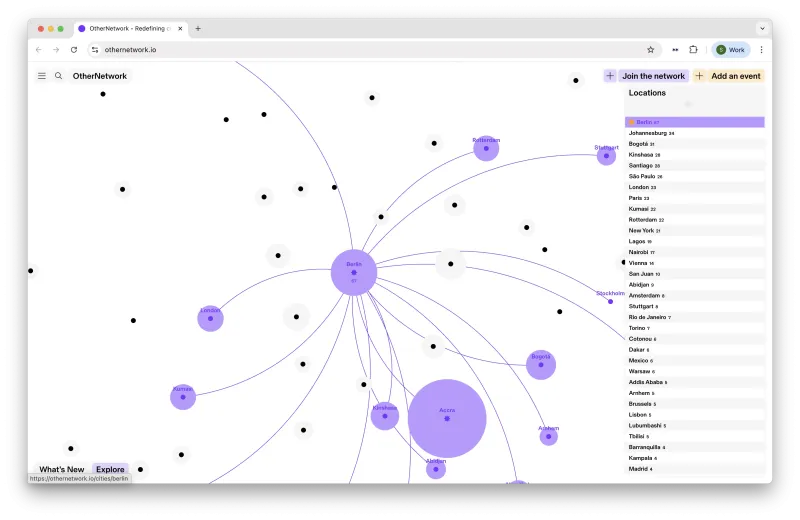Go back using the browser back arrow
Viewport: 800px width, 520px height.
pyautogui.click(x=39, y=49)
